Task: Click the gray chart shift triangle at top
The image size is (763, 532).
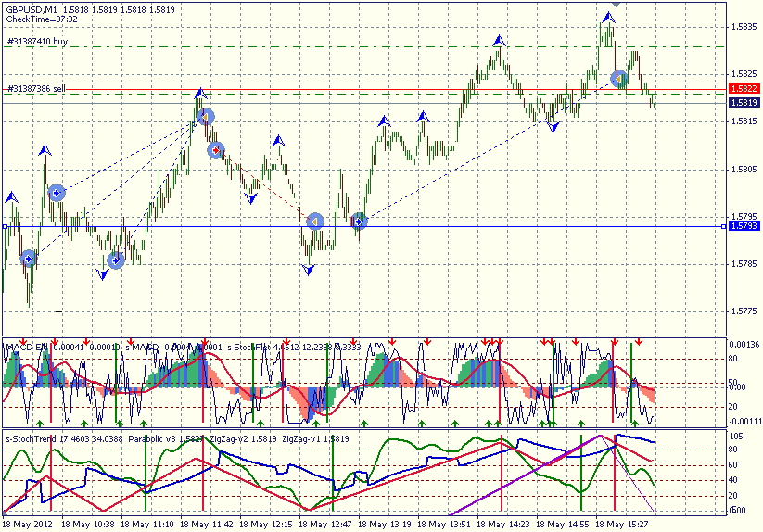Action: [617, 4]
